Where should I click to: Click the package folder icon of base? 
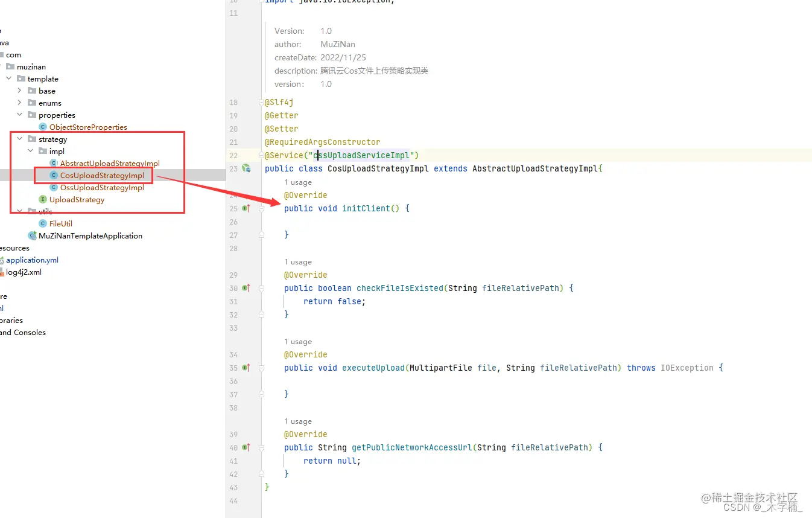[x=32, y=91]
